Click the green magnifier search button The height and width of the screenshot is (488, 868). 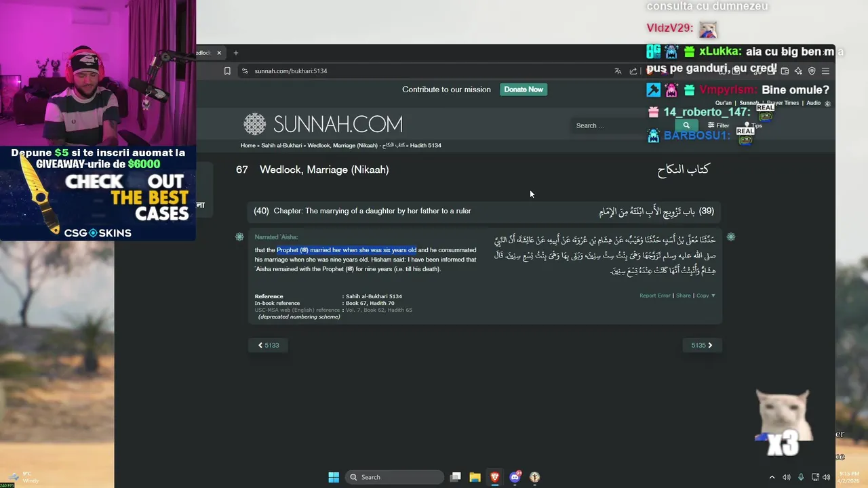pos(686,125)
